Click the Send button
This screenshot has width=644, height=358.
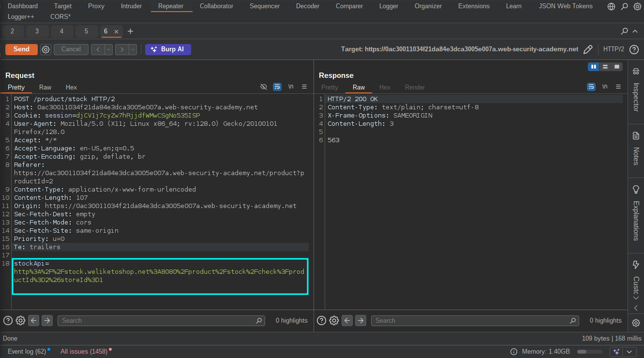coord(21,49)
